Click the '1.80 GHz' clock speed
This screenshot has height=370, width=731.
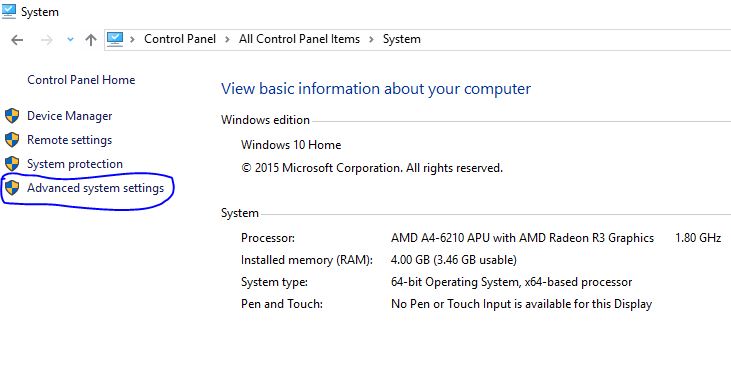point(698,238)
